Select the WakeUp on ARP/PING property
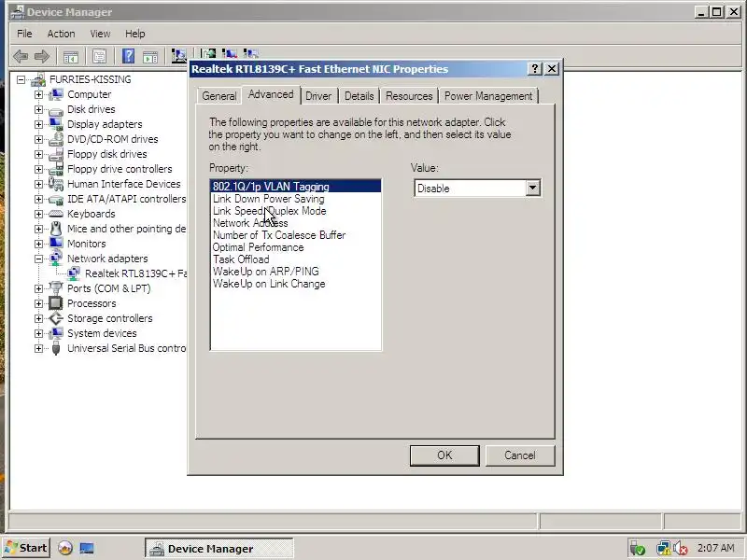The width and height of the screenshot is (747, 560). pos(295,272)
